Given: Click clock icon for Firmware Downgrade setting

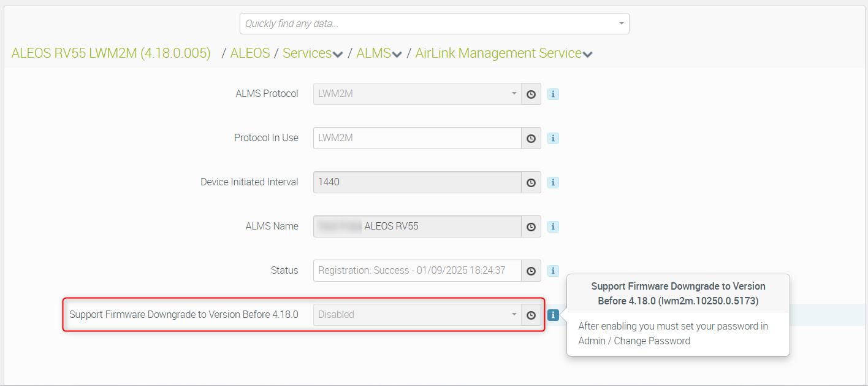Looking at the screenshot, I should pyautogui.click(x=531, y=315).
